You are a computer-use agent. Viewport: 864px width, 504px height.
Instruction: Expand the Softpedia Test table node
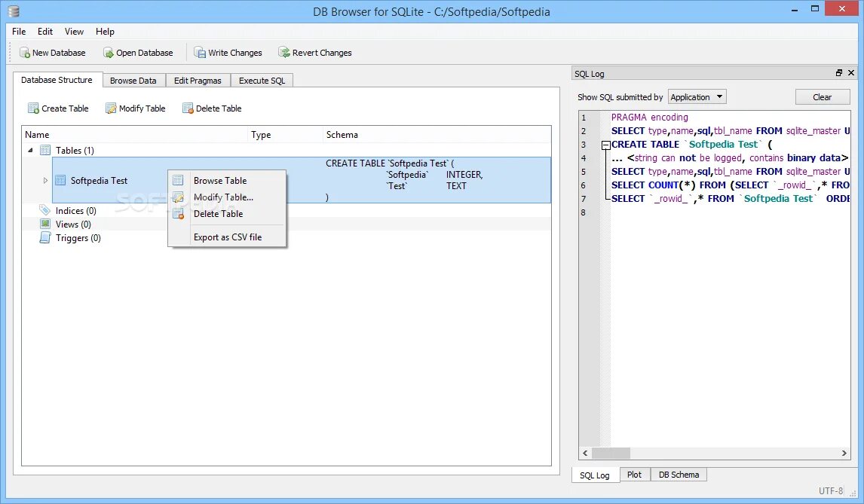pyautogui.click(x=45, y=180)
